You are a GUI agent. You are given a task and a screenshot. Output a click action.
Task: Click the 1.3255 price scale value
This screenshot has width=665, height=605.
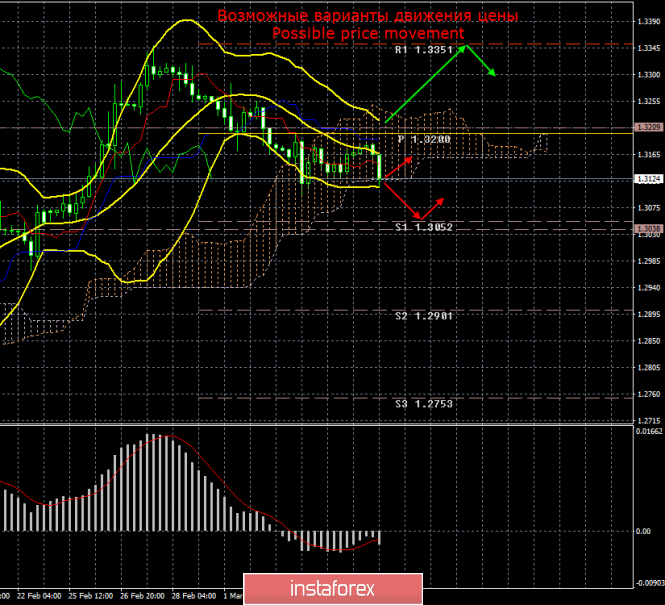pyautogui.click(x=649, y=101)
